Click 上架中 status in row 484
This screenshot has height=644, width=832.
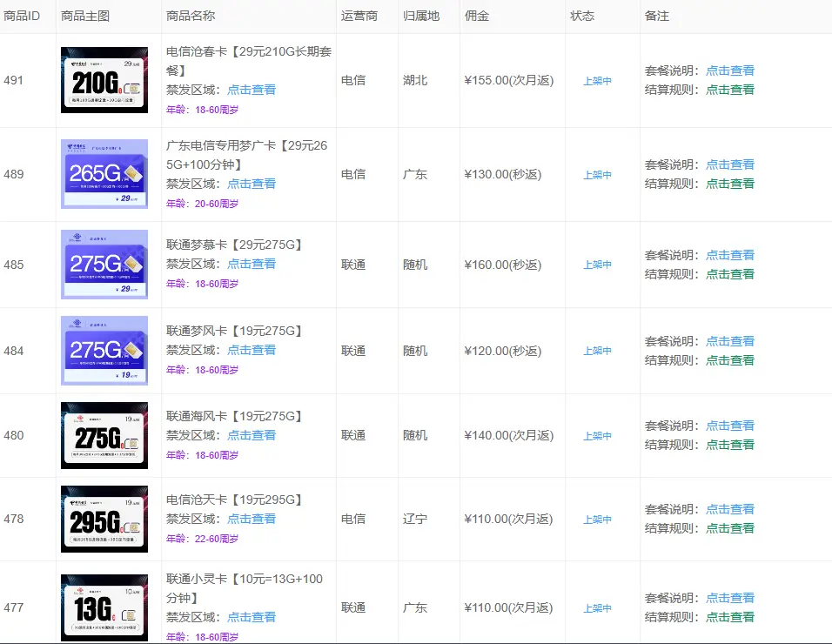click(x=598, y=351)
